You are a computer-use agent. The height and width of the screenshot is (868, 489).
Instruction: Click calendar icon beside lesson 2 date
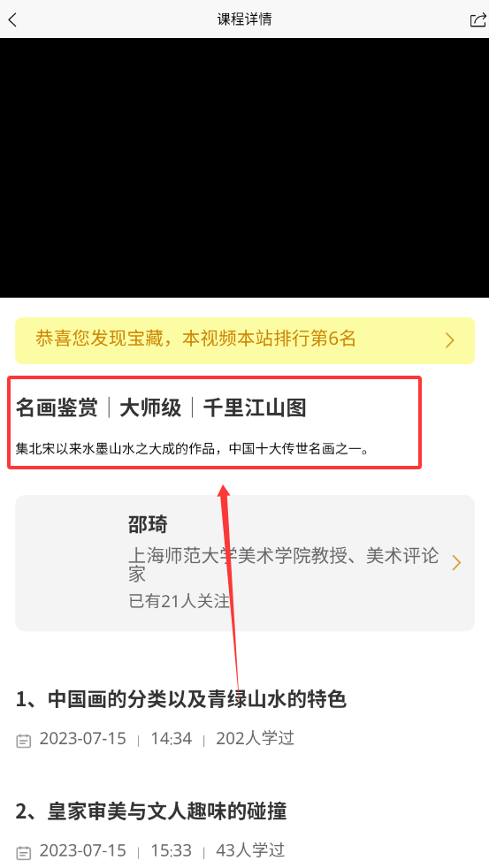(23, 852)
